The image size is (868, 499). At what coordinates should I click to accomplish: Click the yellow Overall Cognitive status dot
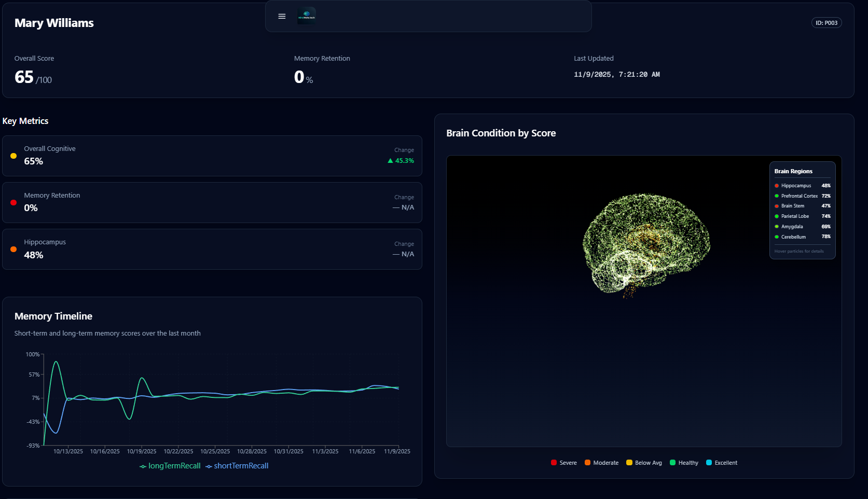click(13, 156)
